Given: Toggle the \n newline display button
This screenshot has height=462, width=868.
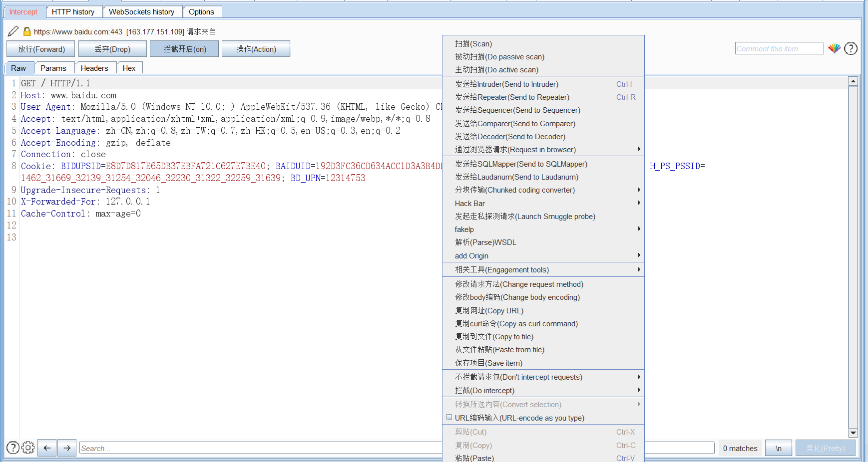Looking at the screenshot, I should (778, 448).
